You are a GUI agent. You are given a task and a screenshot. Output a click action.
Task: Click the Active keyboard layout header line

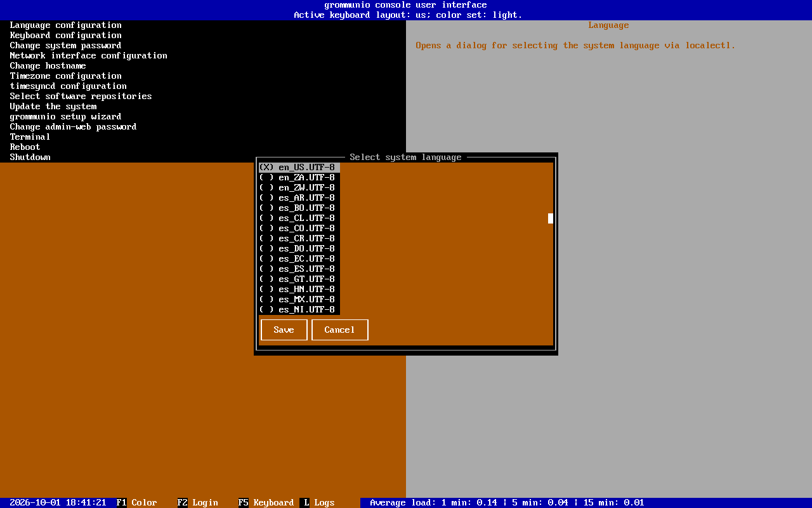(x=409, y=15)
